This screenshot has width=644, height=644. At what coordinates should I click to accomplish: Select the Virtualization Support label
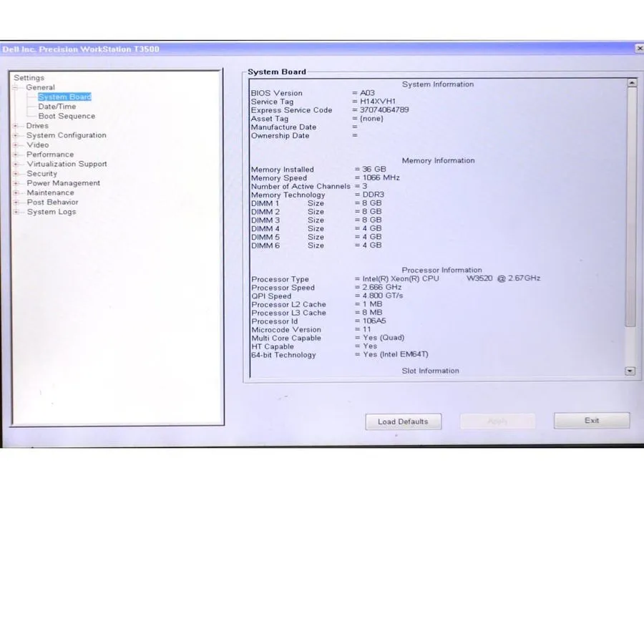pyautogui.click(x=67, y=164)
